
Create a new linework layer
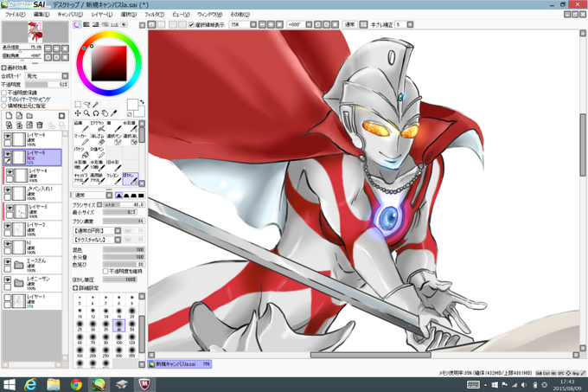[19, 116]
